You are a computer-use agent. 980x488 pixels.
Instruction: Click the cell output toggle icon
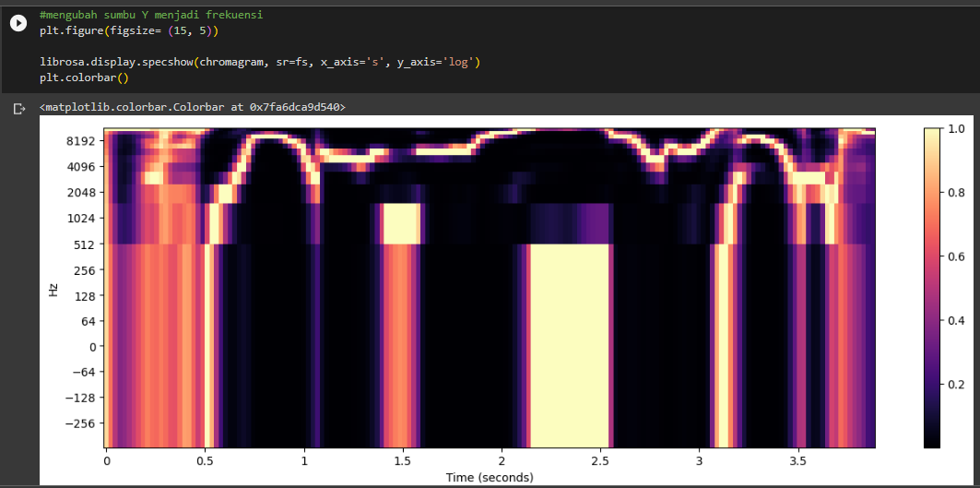[x=18, y=109]
